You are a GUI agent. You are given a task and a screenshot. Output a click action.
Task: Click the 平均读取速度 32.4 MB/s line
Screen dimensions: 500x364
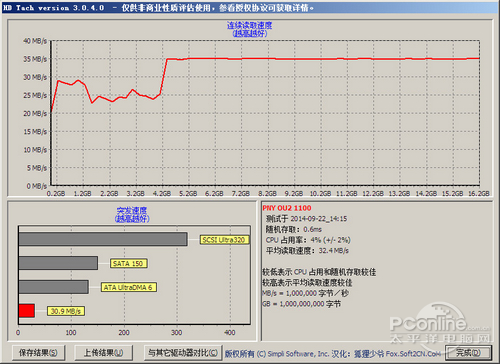click(307, 250)
